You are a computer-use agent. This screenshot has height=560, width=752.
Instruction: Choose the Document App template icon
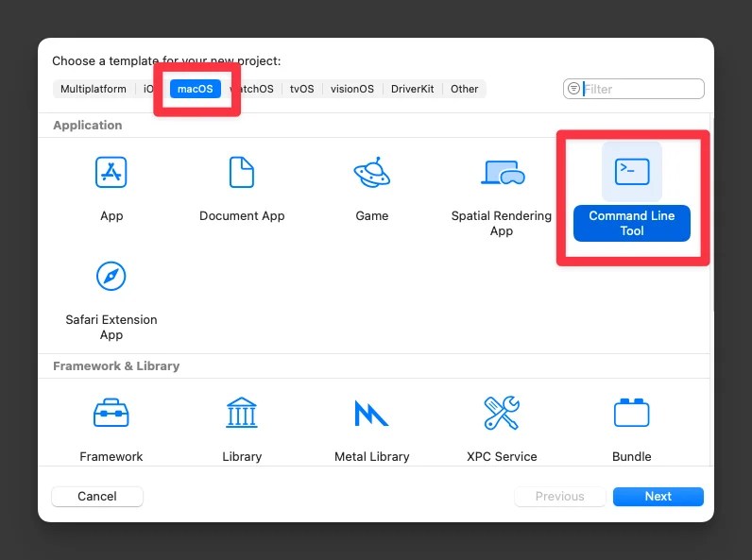[242, 172]
